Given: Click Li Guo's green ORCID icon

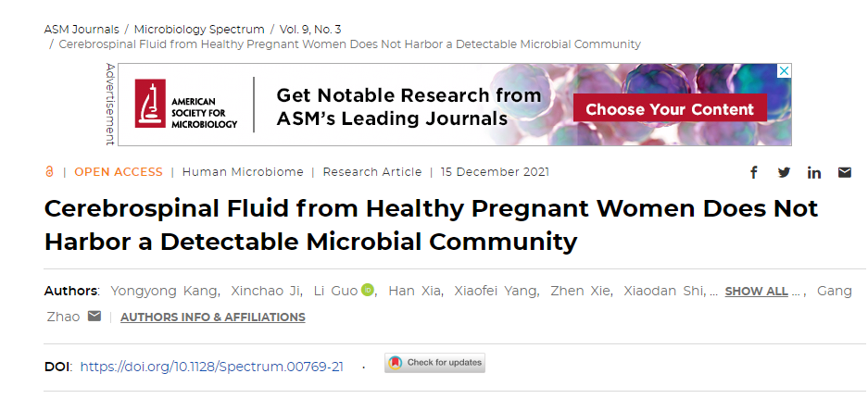Looking at the screenshot, I should point(368,290).
